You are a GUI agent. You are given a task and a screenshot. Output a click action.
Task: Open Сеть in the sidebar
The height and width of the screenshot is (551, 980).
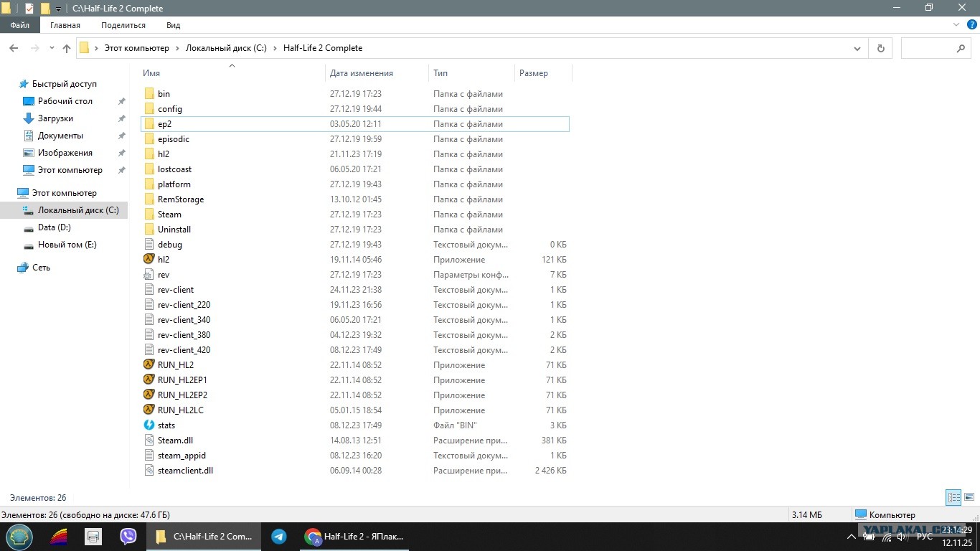41,268
